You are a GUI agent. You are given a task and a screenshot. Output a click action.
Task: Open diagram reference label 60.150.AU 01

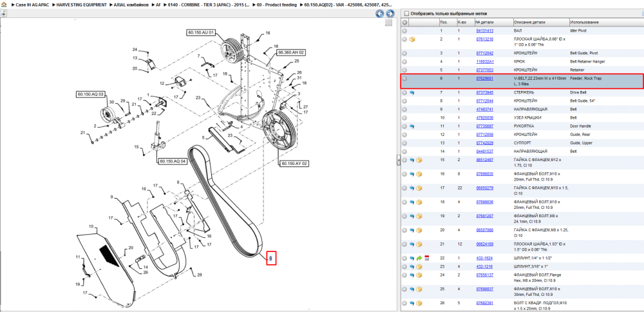(202, 32)
